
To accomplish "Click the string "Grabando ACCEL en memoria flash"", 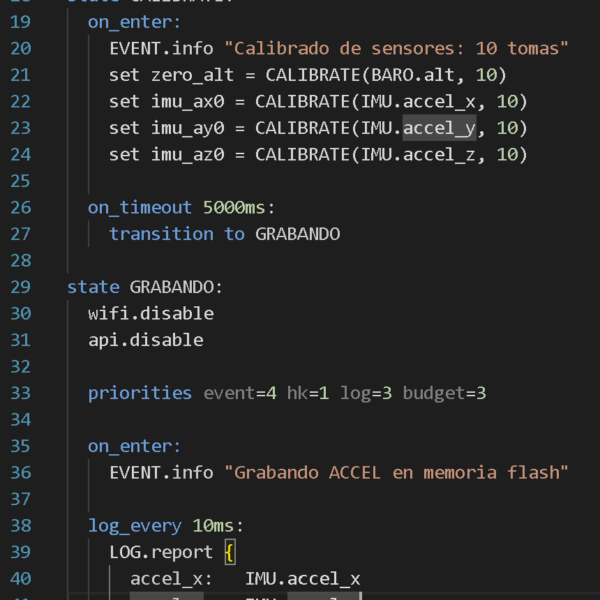I will (x=396, y=473).
